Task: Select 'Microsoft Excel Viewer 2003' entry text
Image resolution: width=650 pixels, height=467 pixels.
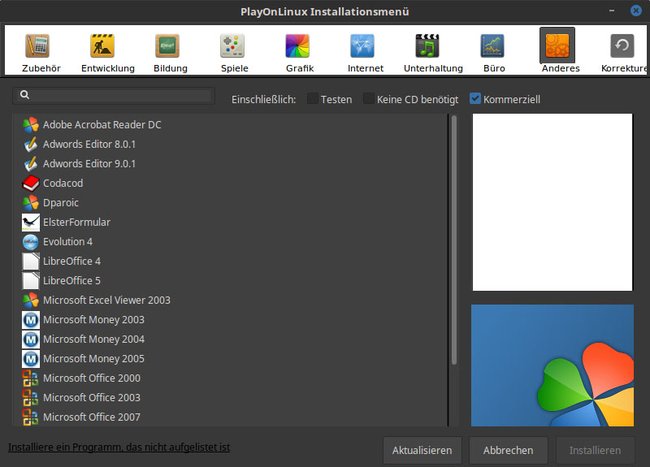Action: coord(107,300)
